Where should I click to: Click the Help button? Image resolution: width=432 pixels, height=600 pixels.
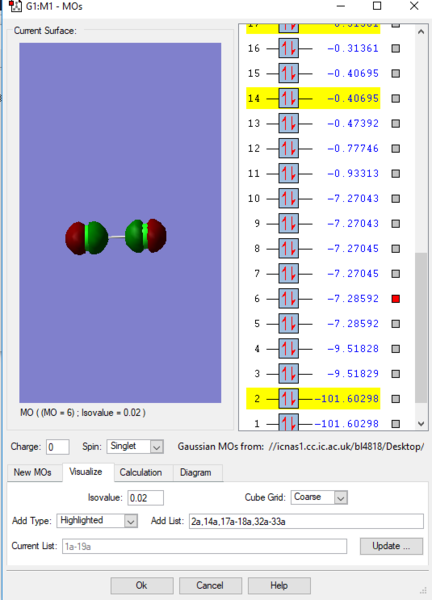(x=279, y=585)
